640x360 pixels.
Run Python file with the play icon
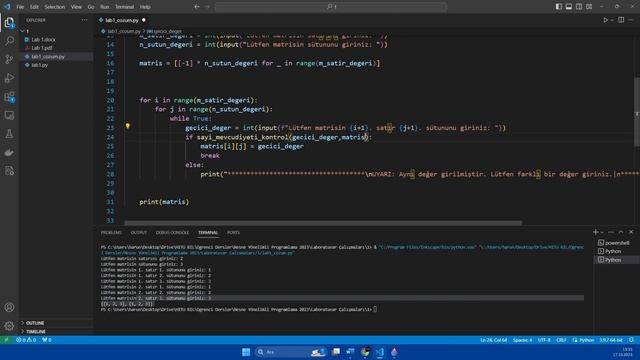click(x=605, y=20)
